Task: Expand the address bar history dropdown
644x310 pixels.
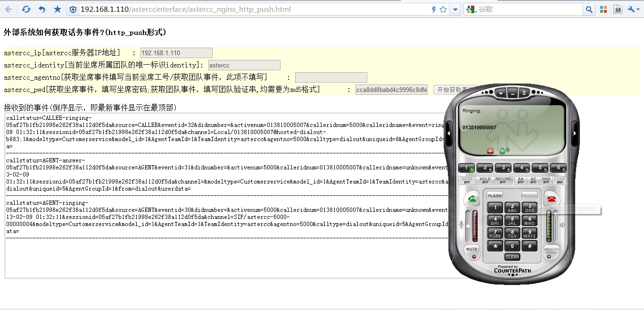Action: tap(455, 9)
